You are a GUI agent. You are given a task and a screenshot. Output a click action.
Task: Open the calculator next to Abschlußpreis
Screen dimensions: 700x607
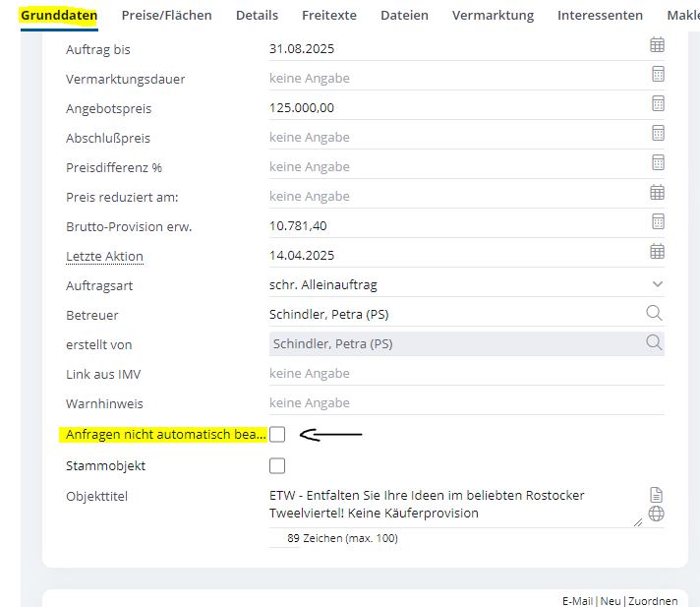pyautogui.click(x=657, y=133)
